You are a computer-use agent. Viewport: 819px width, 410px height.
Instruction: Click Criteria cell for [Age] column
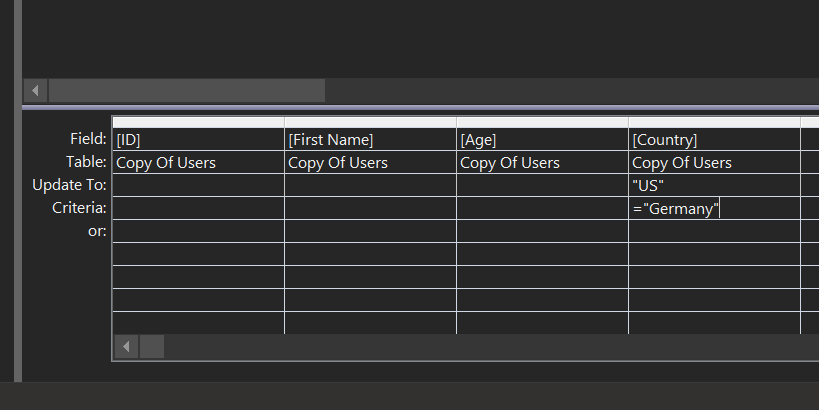click(x=542, y=209)
